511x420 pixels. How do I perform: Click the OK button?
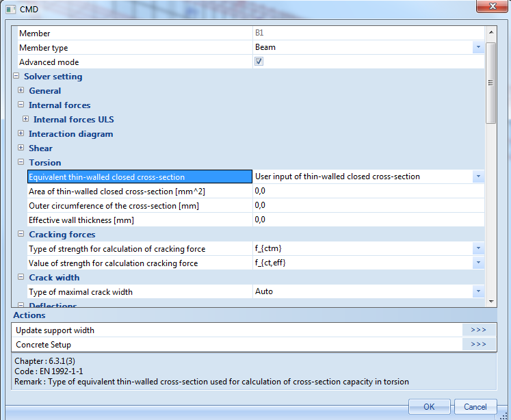(x=429, y=406)
